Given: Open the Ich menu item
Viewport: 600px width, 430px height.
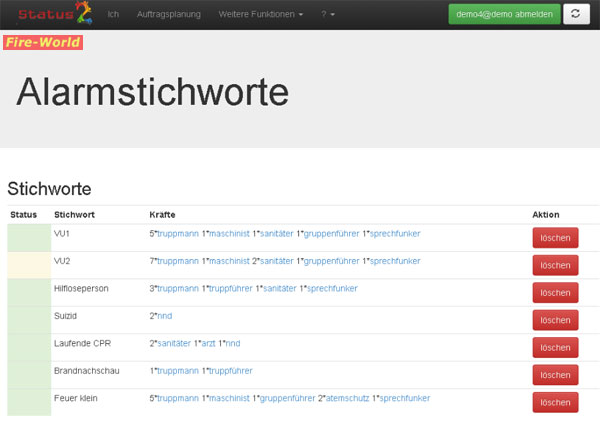Looking at the screenshot, I should tap(113, 14).
